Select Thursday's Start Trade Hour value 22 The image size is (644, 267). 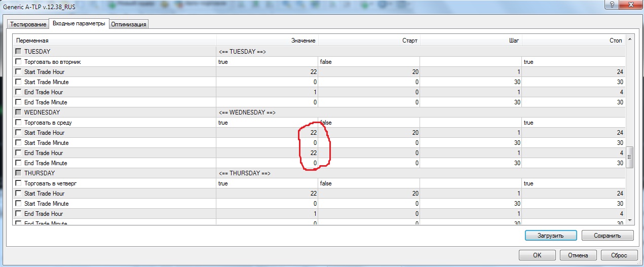(268, 194)
